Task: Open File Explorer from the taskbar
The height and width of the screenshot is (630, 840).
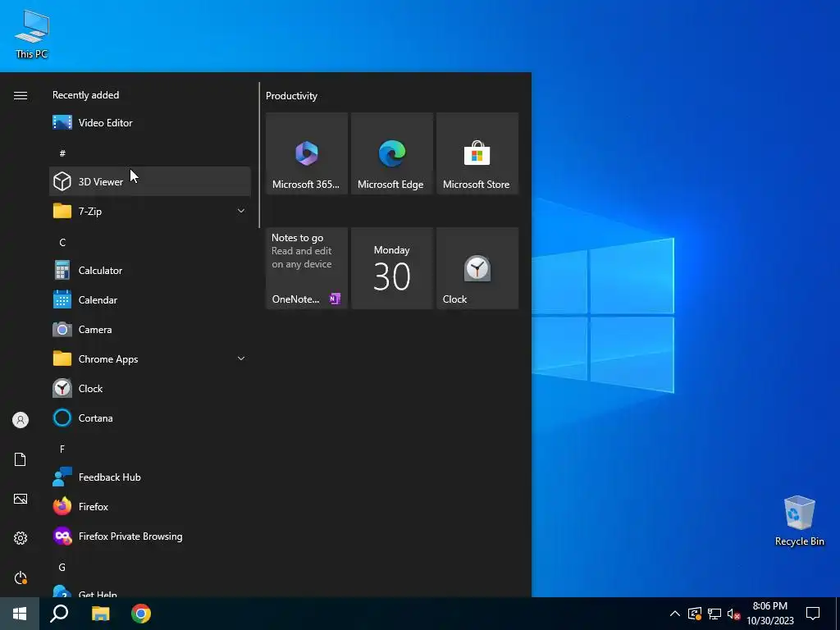Action: tap(100, 614)
